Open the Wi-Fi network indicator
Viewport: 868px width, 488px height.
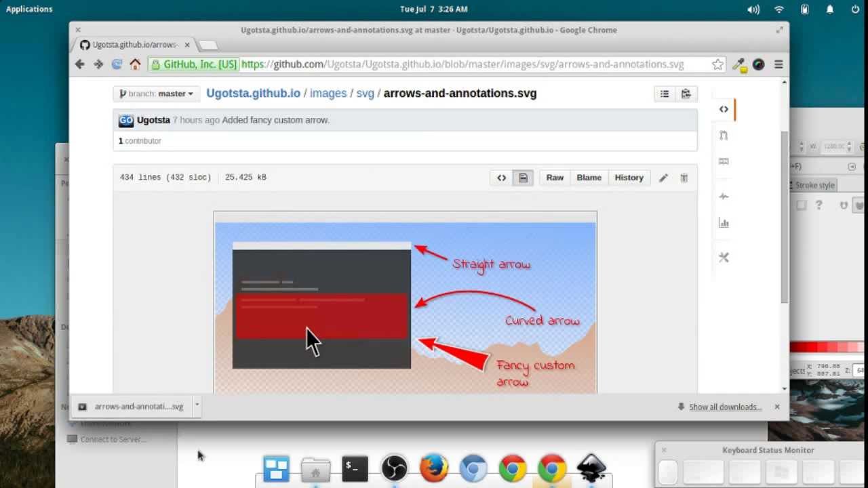tap(779, 9)
